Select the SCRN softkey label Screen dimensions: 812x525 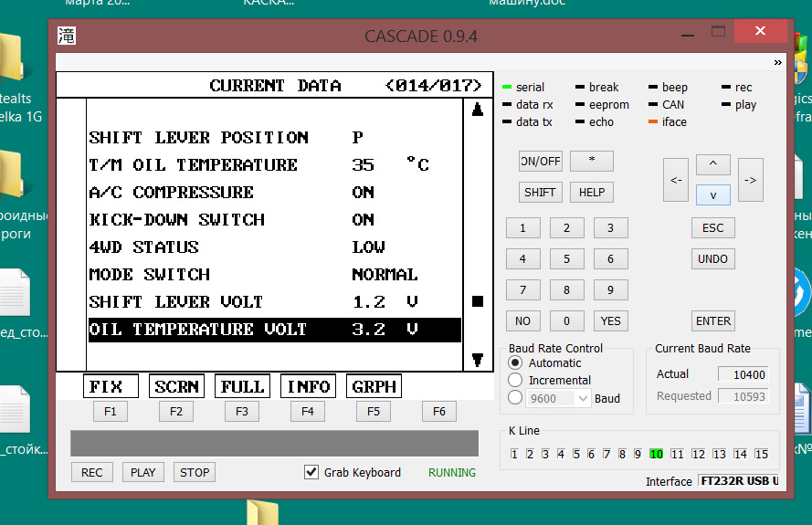(x=176, y=386)
